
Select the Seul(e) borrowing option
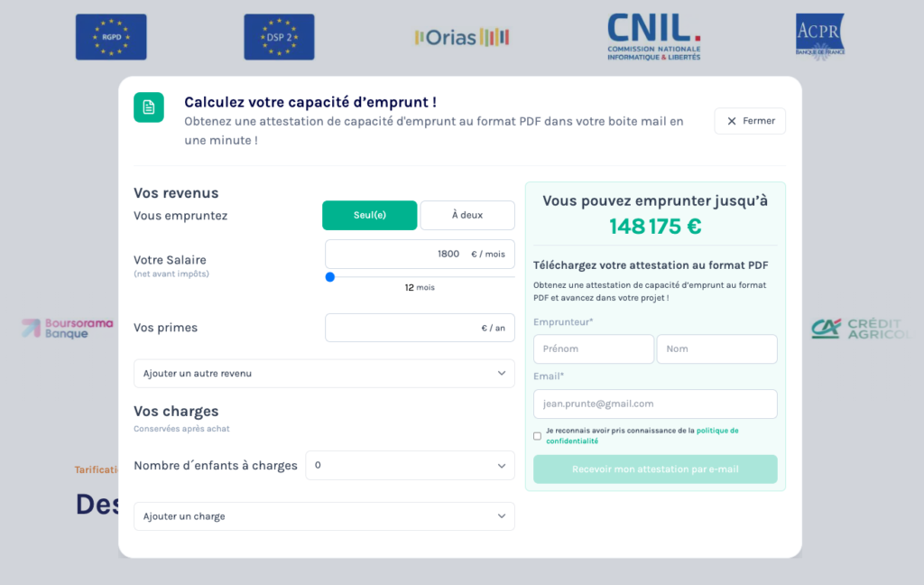tap(370, 216)
